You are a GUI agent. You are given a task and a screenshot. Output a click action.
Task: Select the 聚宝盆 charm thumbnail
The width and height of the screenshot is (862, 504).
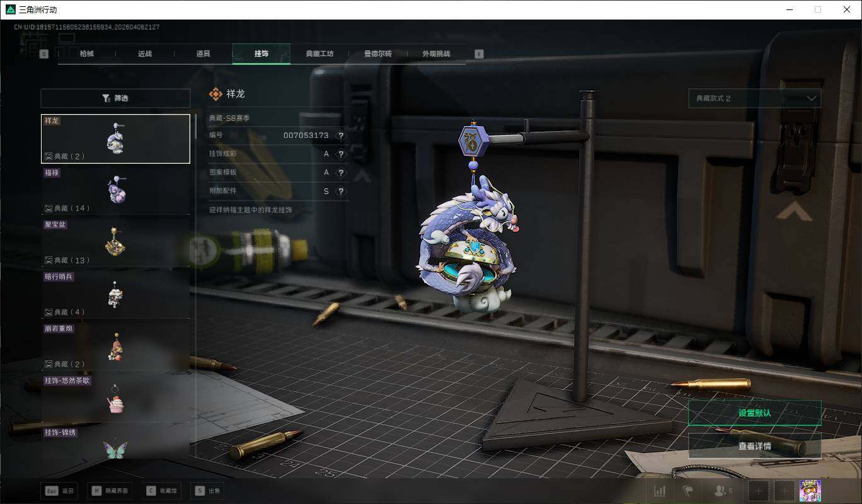point(115,241)
